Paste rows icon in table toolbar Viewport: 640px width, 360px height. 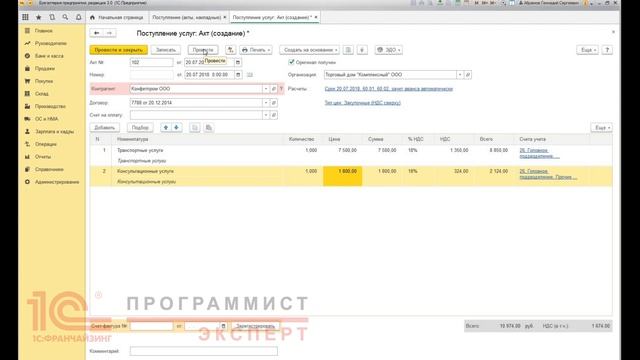[x=209, y=128]
